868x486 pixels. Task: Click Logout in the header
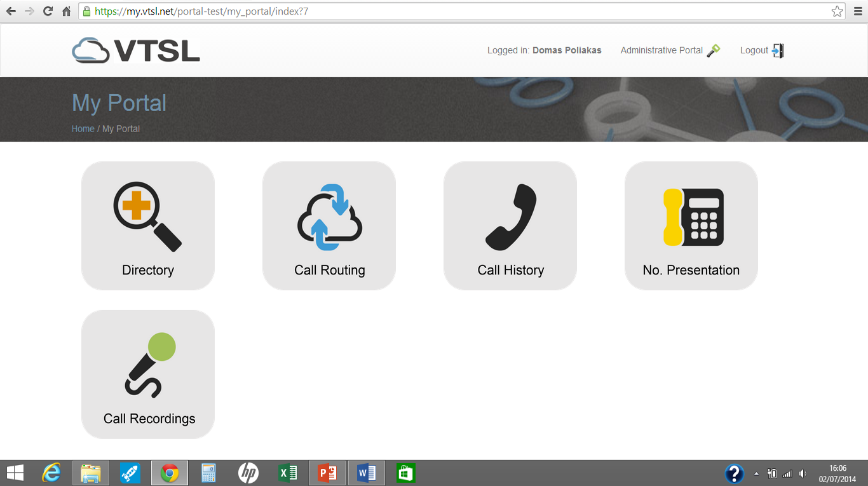click(756, 50)
